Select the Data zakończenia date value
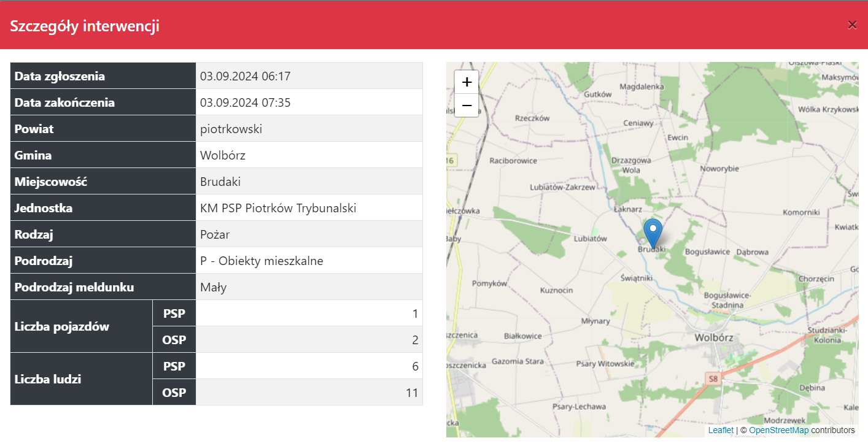 coord(245,103)
